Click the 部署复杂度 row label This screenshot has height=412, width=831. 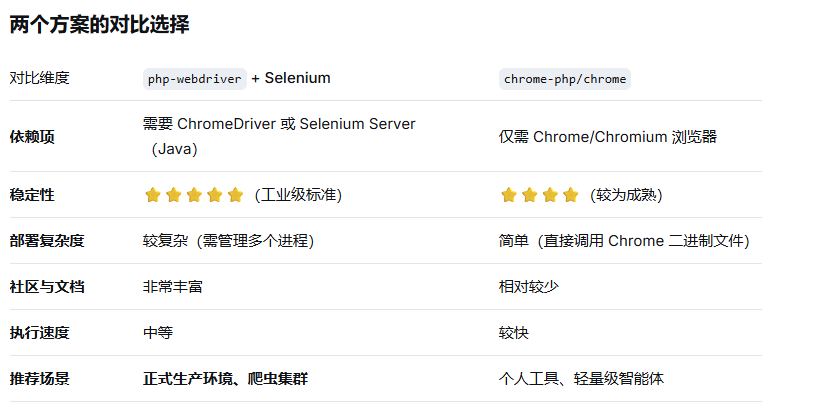click(x=47, y=241)
